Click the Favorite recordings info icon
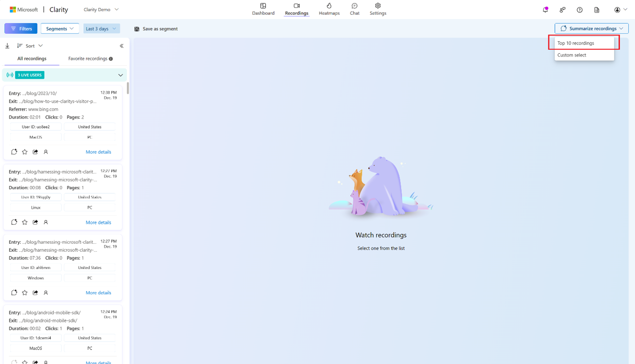 (111, 59)
